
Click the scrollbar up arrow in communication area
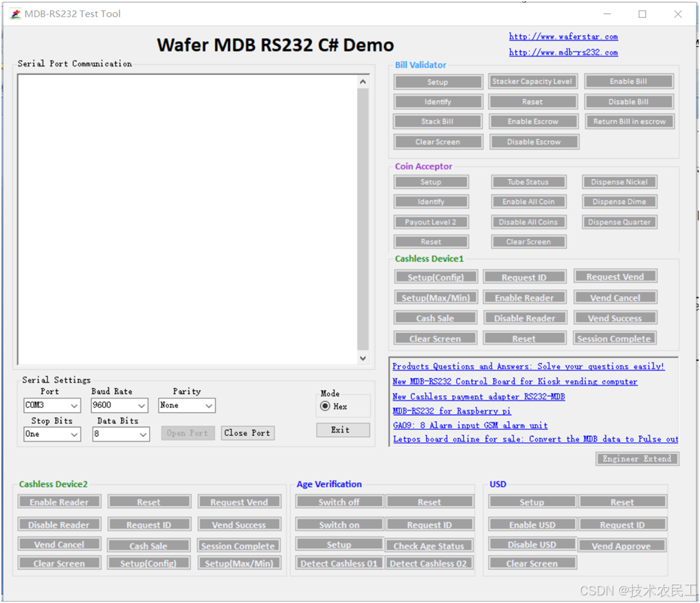[363, 80]
